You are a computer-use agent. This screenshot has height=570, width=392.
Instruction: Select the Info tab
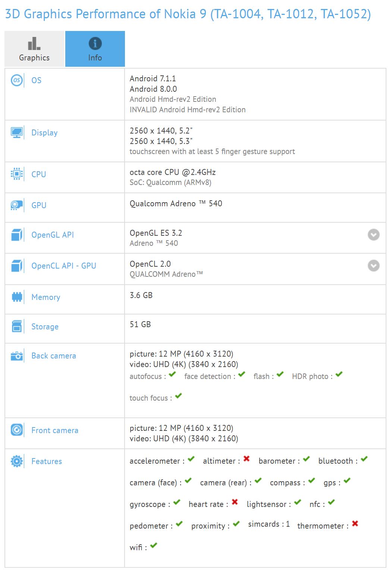coord(95,49)
